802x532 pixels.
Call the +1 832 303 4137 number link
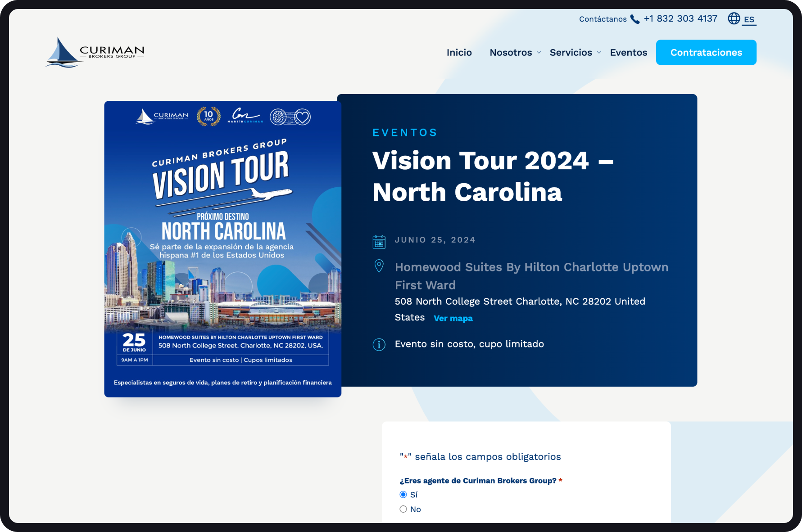pos(680,18)
